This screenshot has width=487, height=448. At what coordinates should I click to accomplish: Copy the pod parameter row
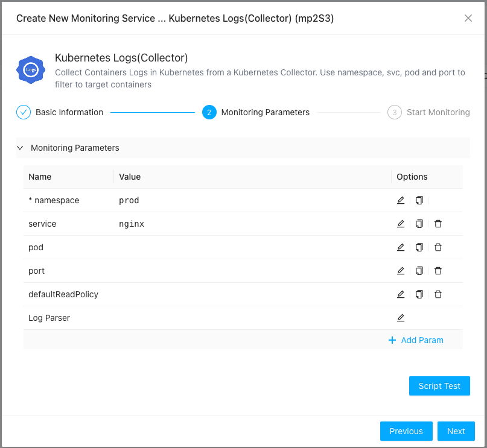pyautogui.click(x=419, y=247)
